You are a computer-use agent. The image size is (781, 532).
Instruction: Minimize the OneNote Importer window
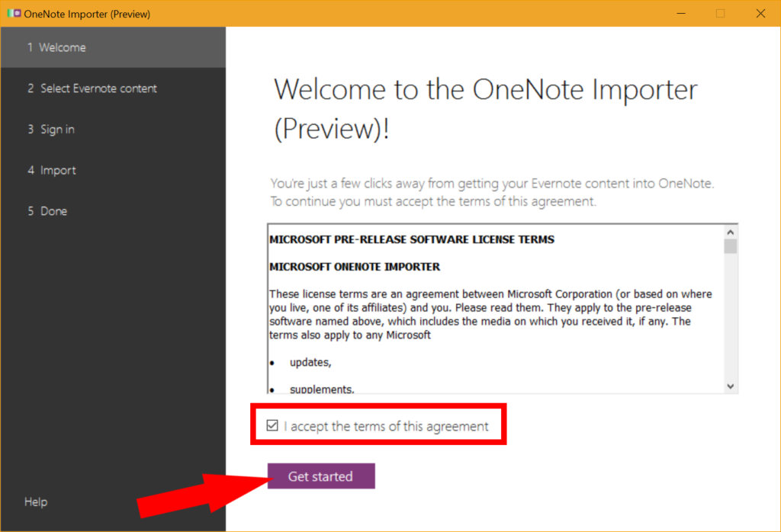[x=681, y=14]
